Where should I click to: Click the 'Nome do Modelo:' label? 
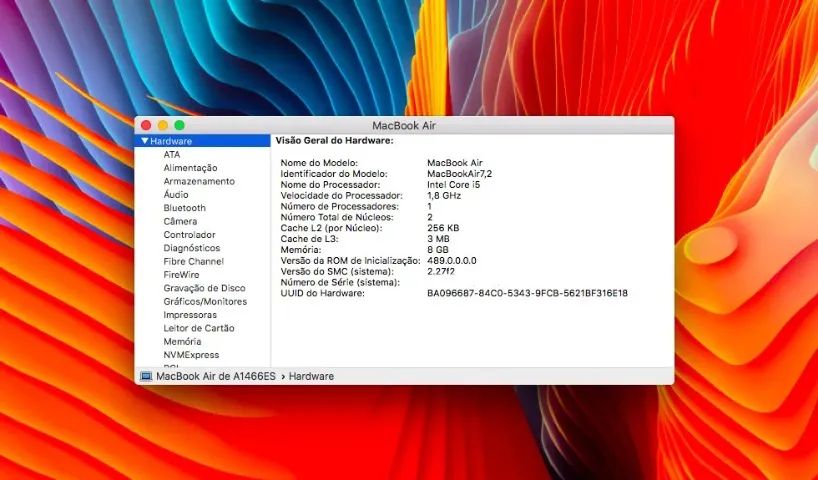[x=319, y=163]
